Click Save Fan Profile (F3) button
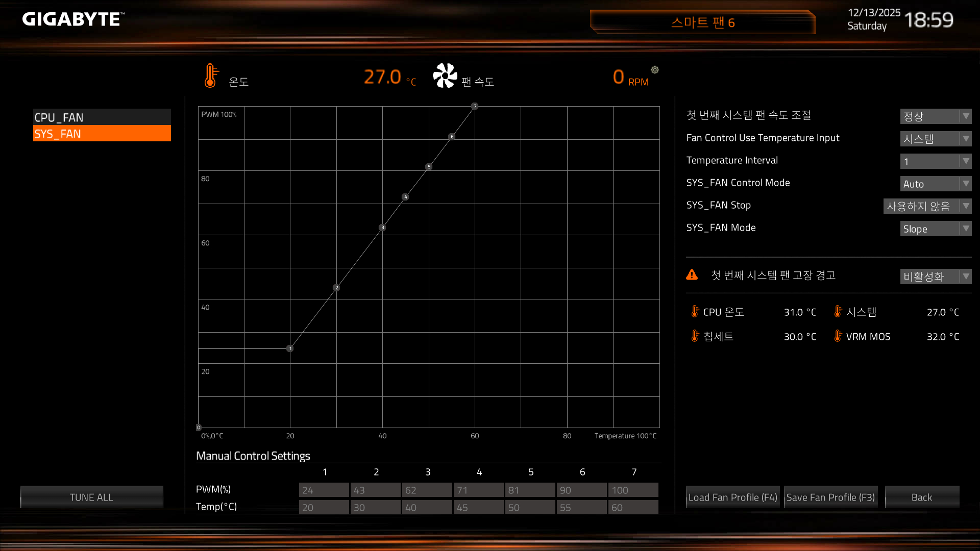Screen dimensions: 980x551 (830, 497)
